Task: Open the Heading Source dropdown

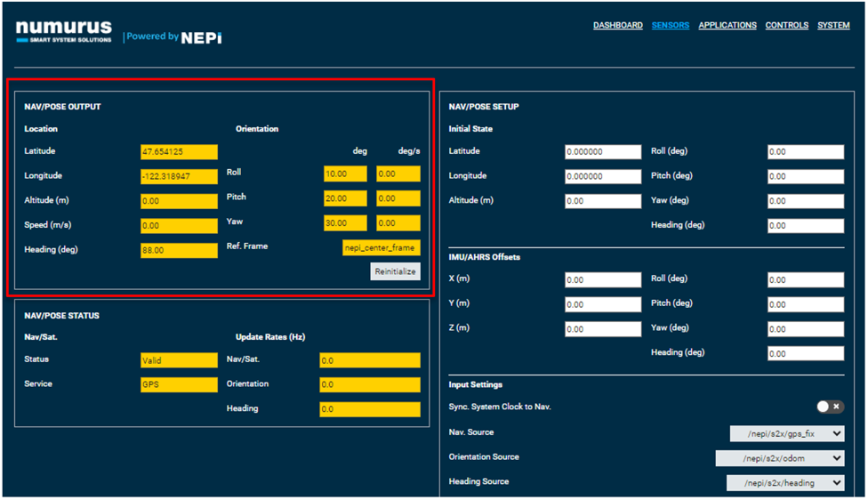Action: pos(785,483)
